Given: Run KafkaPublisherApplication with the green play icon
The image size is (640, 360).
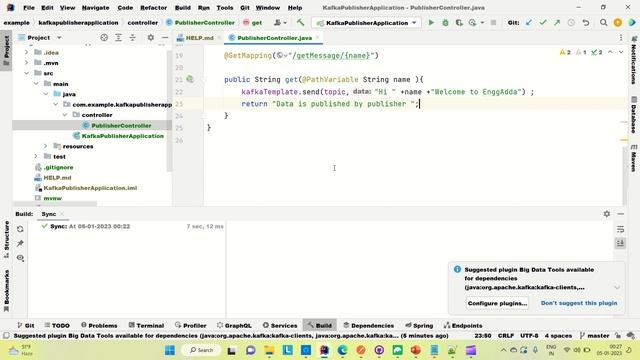Looking at the screenshot, I should coord(431,23).
